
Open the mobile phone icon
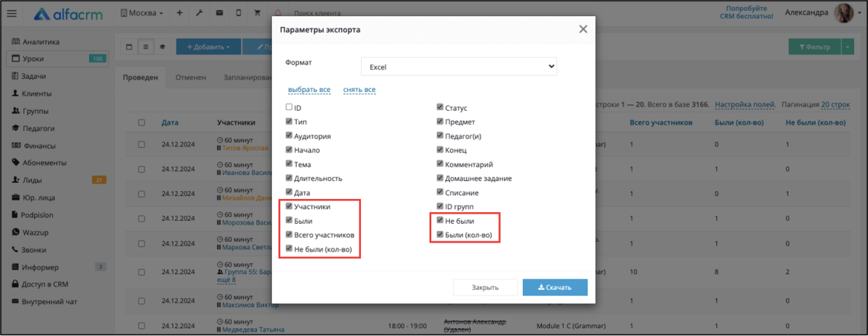pos(238,13)
